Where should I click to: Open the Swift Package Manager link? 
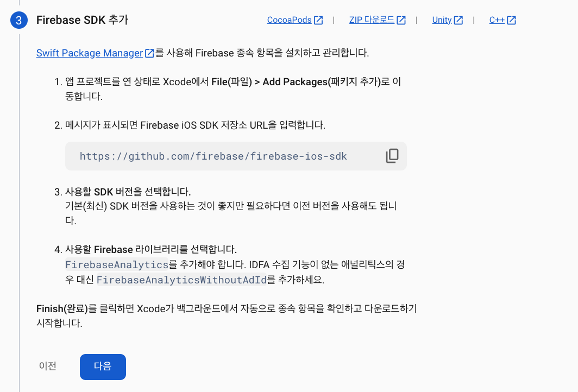(x=90, y=53)
